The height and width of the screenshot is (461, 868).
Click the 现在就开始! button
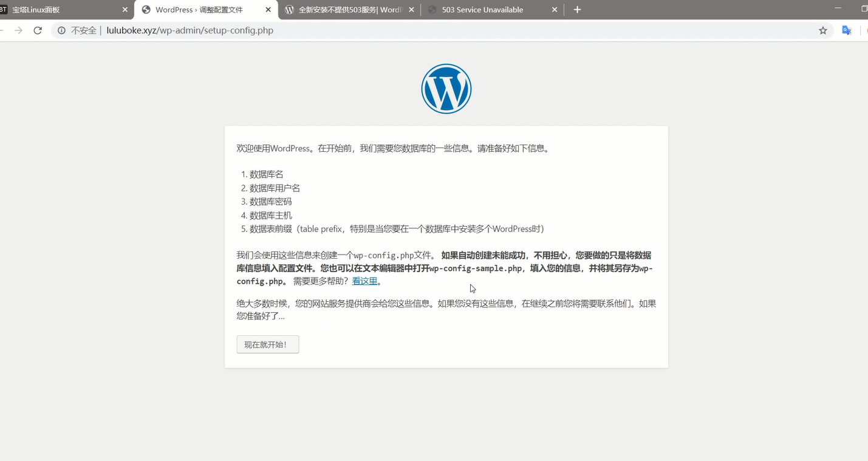pos(268,344)
